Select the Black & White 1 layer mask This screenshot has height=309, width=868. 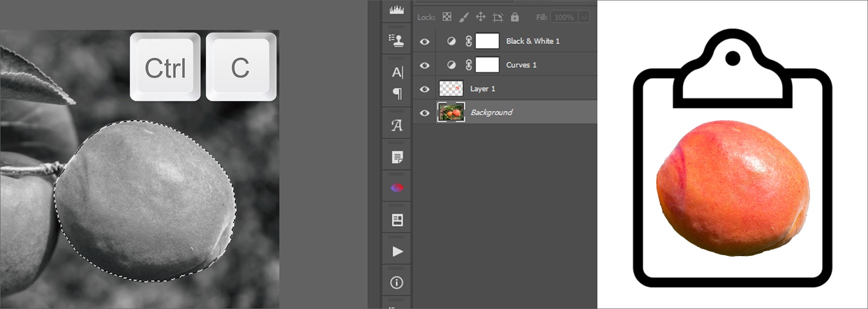click(x=487, y=41)
